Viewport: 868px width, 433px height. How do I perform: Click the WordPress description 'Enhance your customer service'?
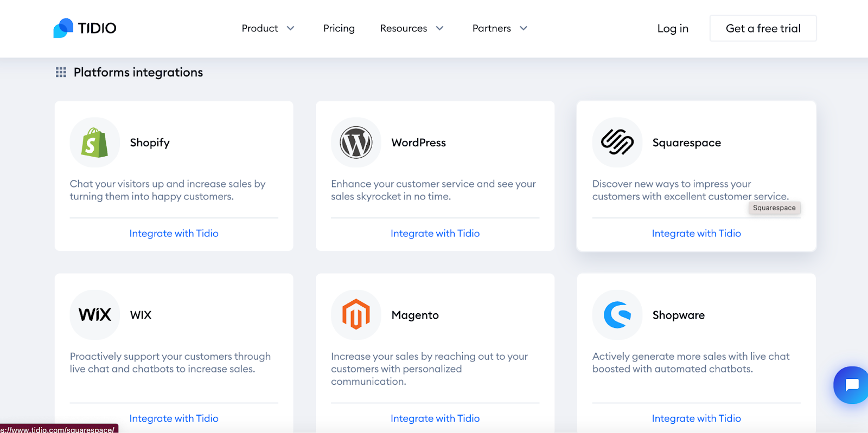tap(433, 190)
